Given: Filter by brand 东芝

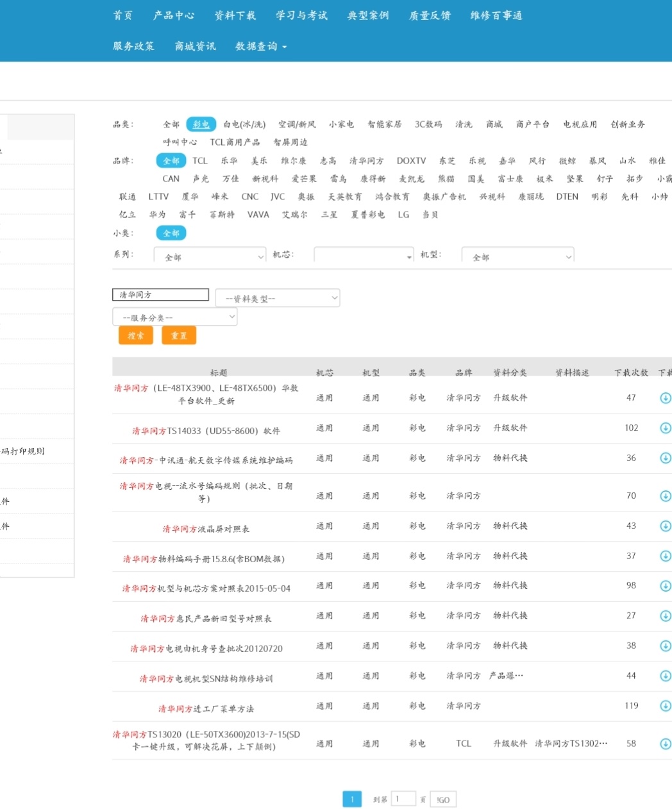Looking at the screenshot, I should 447,161.
